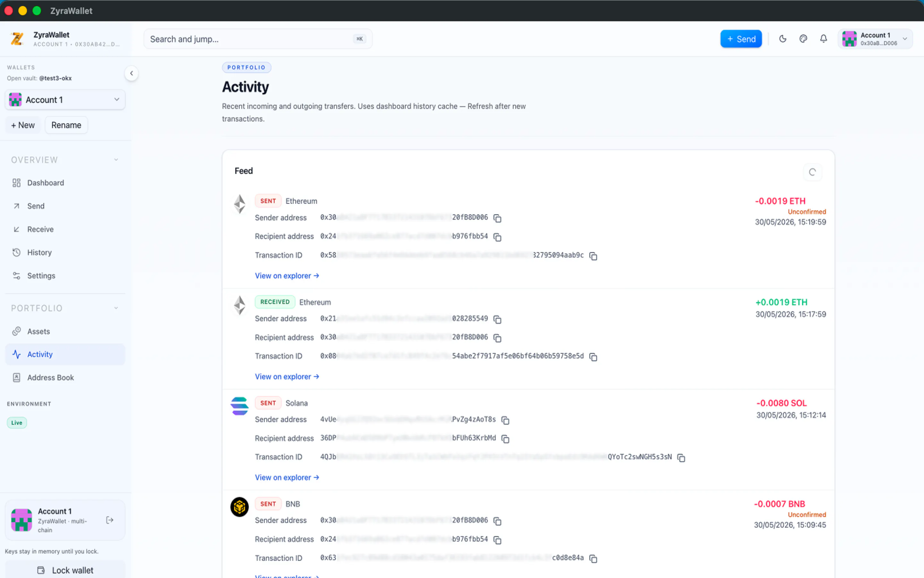Copy sender address ending 028285549
This screenshot has height=578, width=924.
click(497, 319)
